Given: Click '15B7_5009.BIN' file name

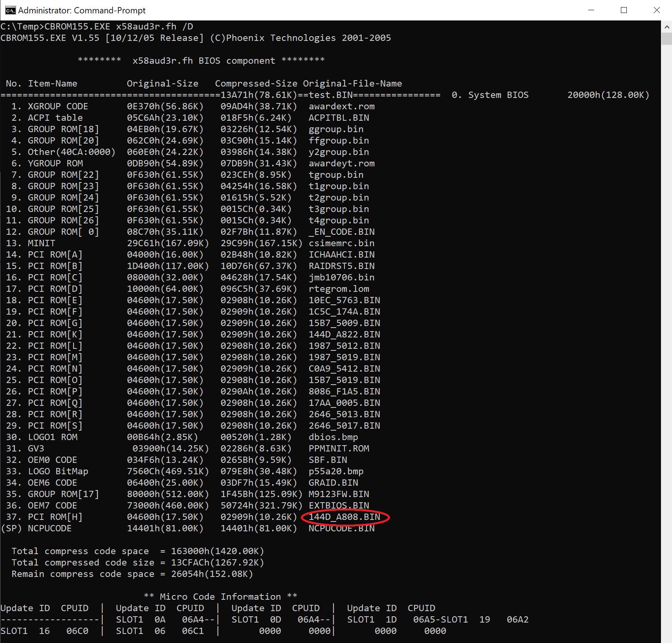Looking at the screenshot, I should click(x=344, y=323).
